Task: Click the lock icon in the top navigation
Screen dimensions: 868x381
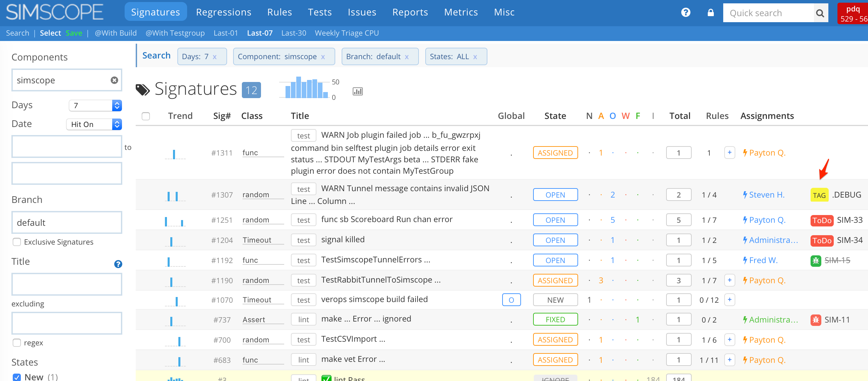Action: (x=711, y=13)
